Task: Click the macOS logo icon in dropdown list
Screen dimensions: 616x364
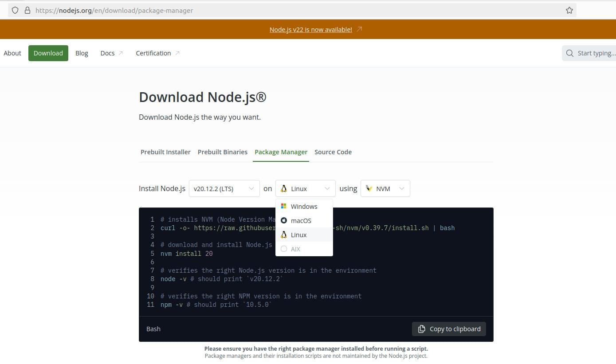Action: click(x=284, y=220)
